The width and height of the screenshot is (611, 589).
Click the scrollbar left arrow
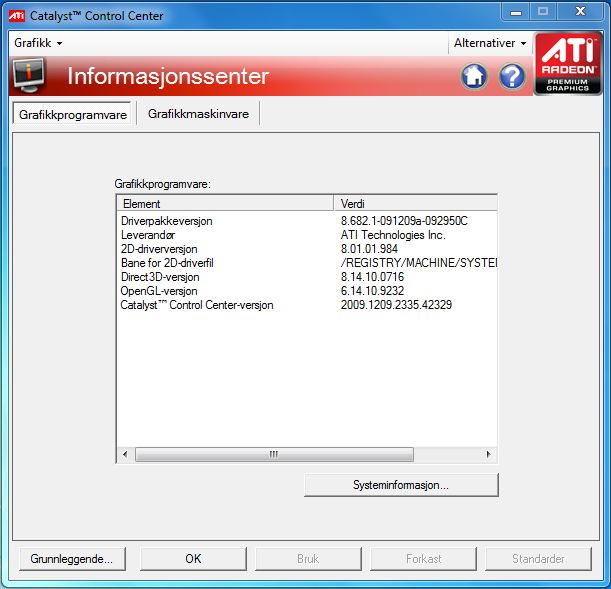click(x=125, y=454)
